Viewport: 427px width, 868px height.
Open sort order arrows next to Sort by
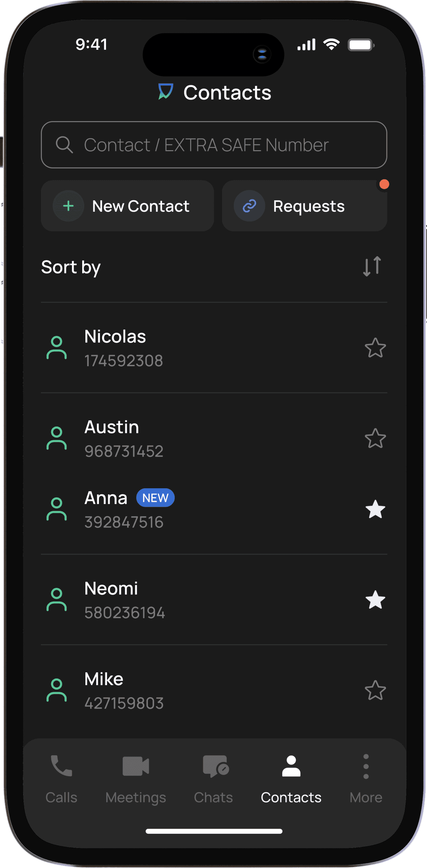(372, 267)
